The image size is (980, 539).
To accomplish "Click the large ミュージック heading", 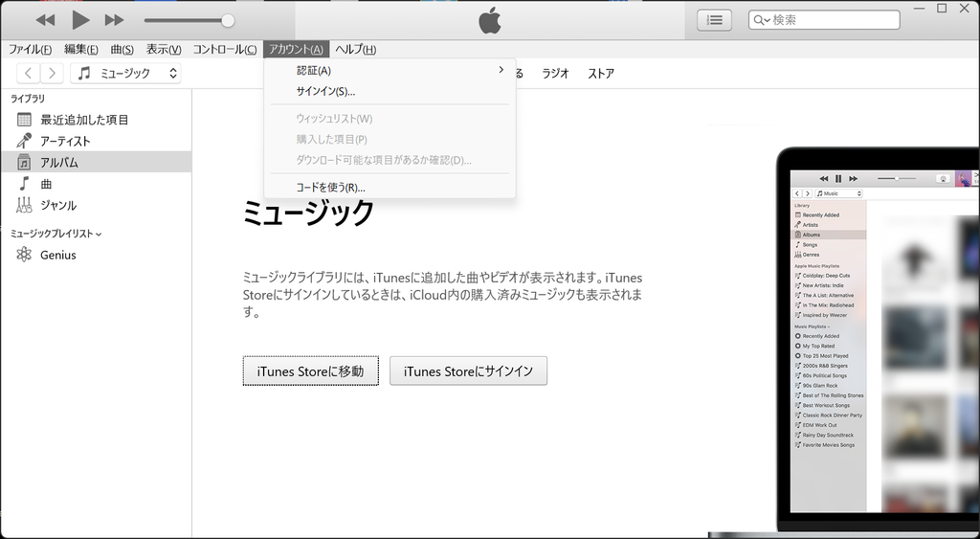I will [x=308, y=213].
